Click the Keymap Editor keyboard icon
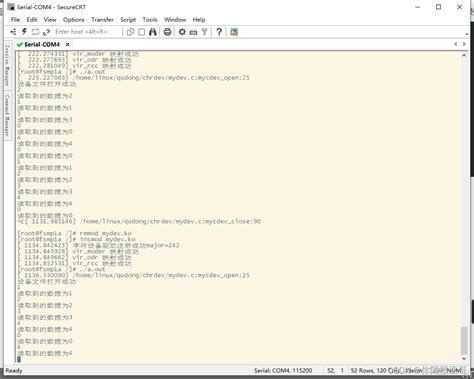Image resolution: width=474 pixels, height=379 pixels. (x=193, y=32)
